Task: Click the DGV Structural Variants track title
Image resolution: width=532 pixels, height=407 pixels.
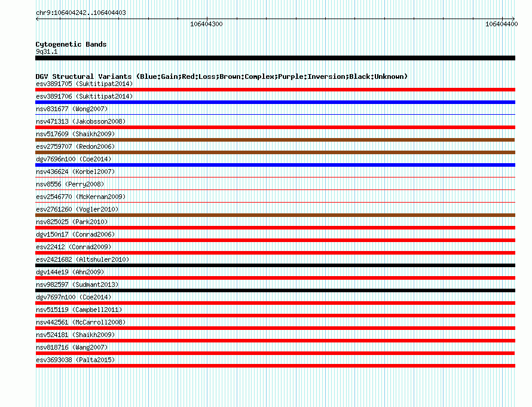Action: [221, 76]
